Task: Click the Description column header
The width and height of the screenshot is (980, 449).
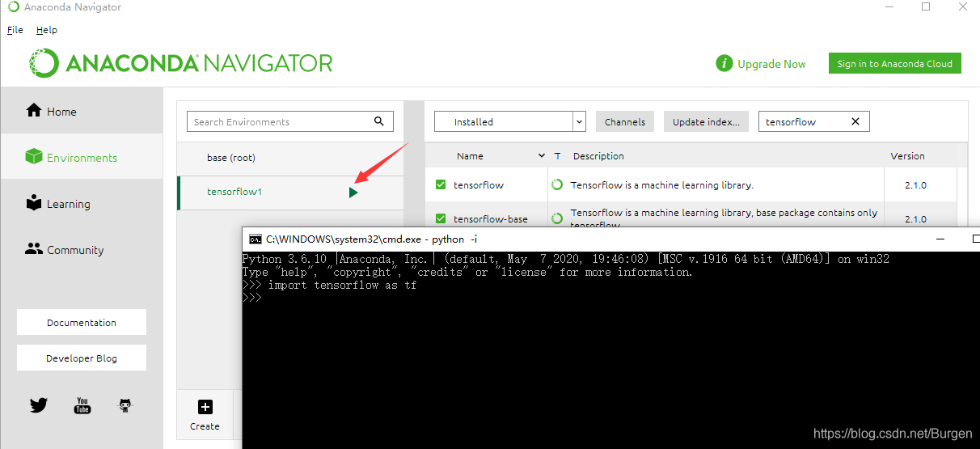Action: point(598,156)
